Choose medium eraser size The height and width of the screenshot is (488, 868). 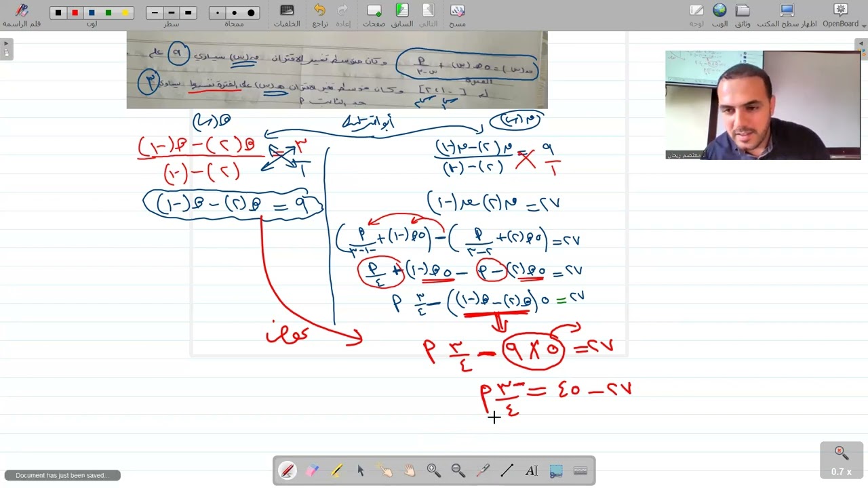(x=235, y=13)
